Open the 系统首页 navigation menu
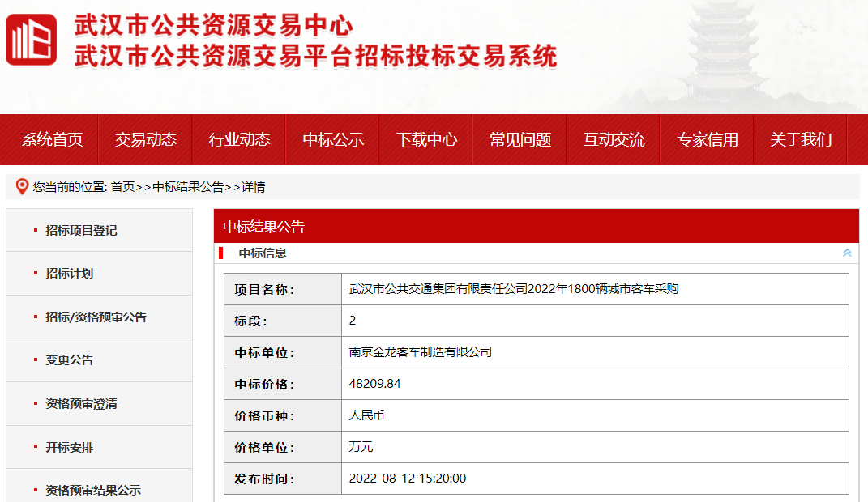 [52, 139]
